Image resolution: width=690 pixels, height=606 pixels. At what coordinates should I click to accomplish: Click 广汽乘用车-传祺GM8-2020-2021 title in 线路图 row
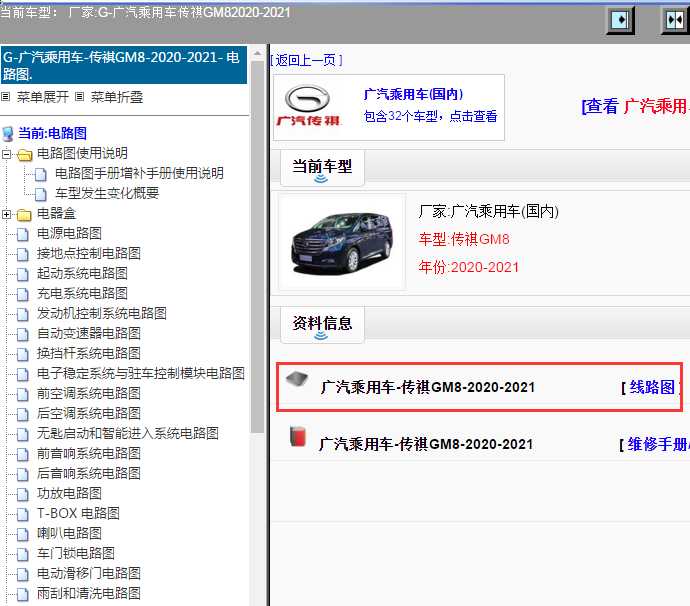coord(428,387)
